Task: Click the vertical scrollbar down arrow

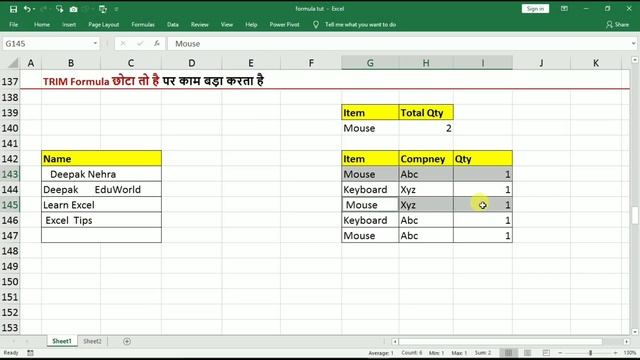Action: pos(635,332)
